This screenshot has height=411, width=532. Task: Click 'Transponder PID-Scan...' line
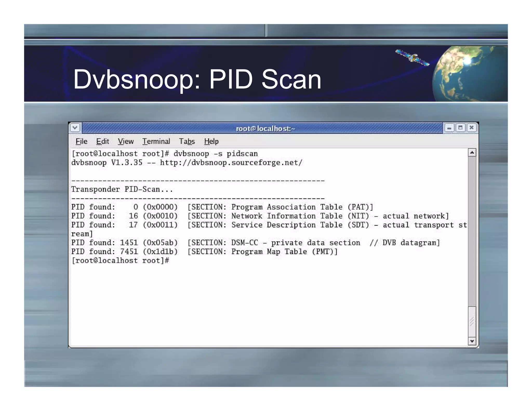tap(122, 189)
